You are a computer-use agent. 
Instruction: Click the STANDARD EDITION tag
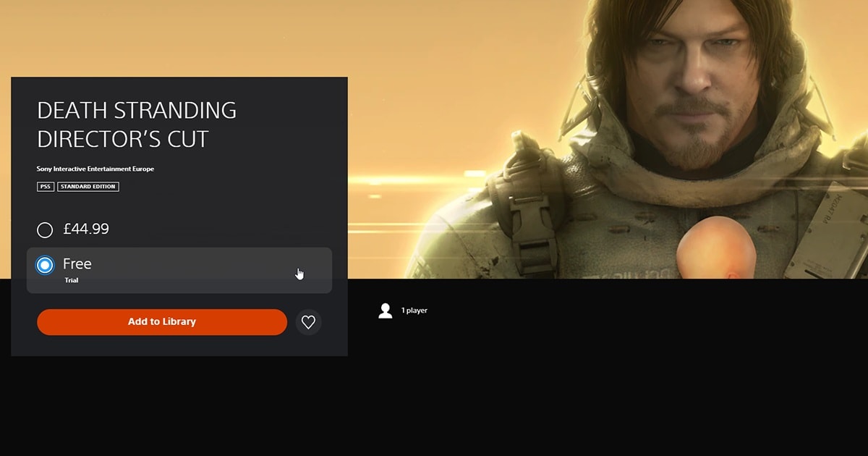click(88, 187)
